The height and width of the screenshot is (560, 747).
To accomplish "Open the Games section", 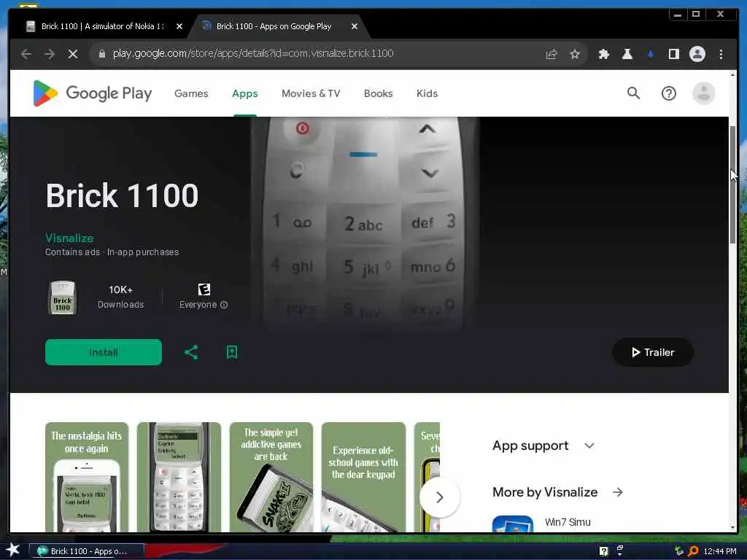I will 191,93.
